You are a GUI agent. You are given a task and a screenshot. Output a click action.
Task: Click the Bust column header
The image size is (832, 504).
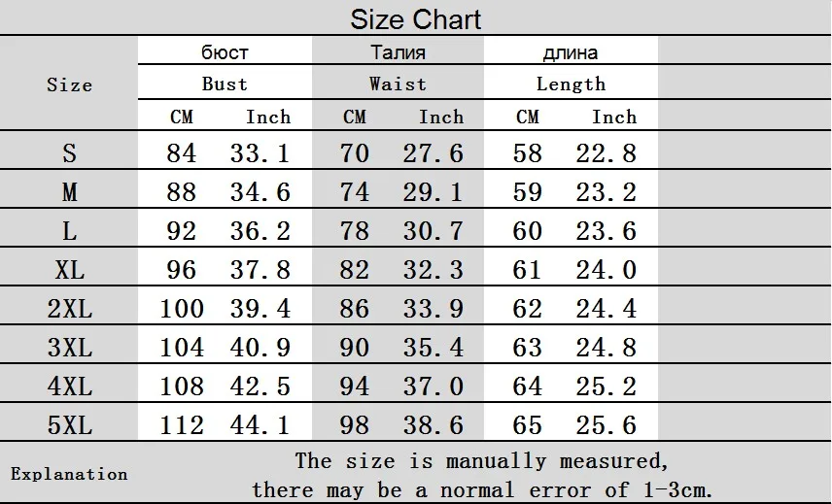tap(225, 84)
